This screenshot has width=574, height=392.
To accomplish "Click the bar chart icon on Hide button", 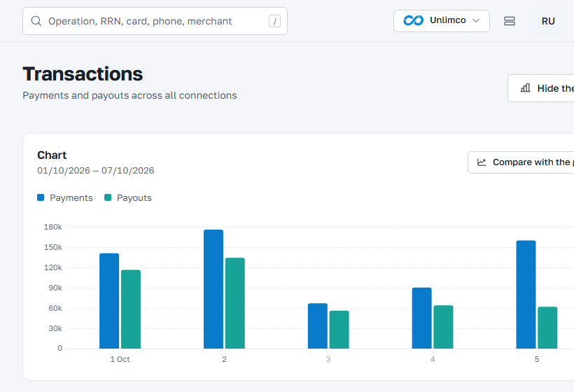I will click(525, 88).
